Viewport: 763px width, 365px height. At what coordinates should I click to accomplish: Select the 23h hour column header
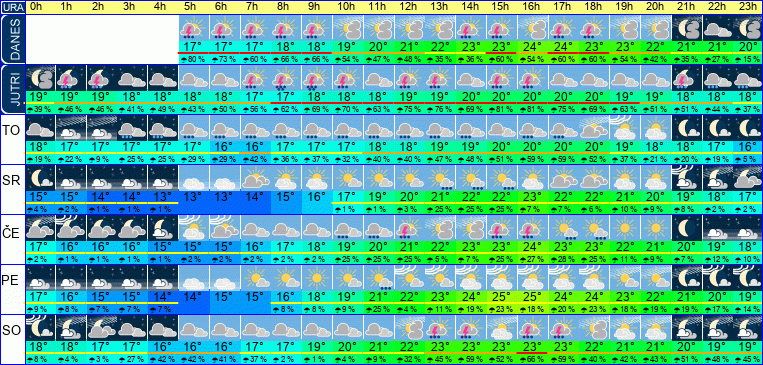(x=748, y=7)
